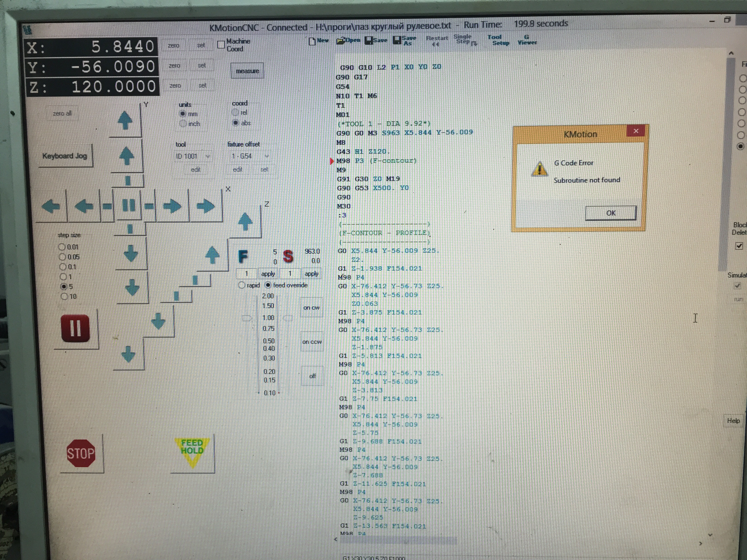Select inch units radio button
747x560 pixels.
pos(183,124)
